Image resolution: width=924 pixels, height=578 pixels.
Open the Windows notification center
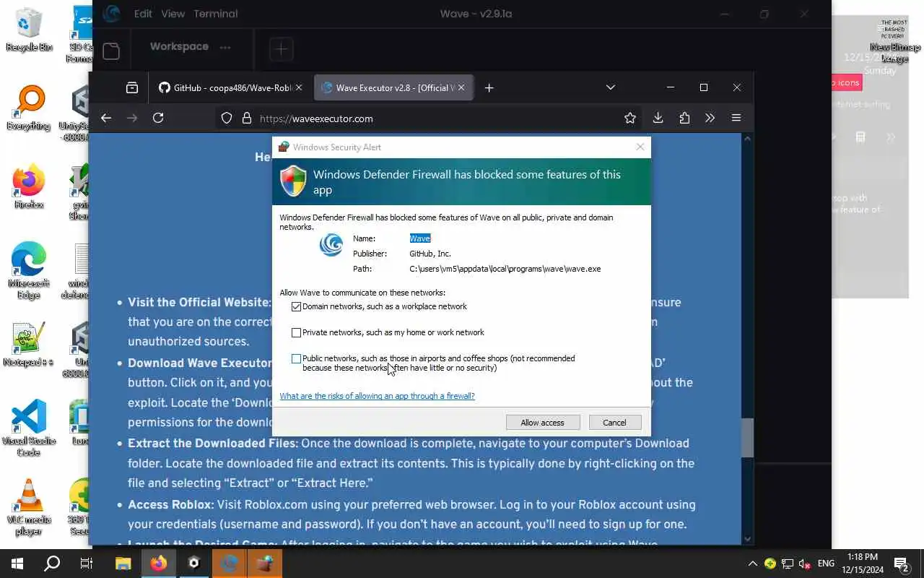point(902,564)
